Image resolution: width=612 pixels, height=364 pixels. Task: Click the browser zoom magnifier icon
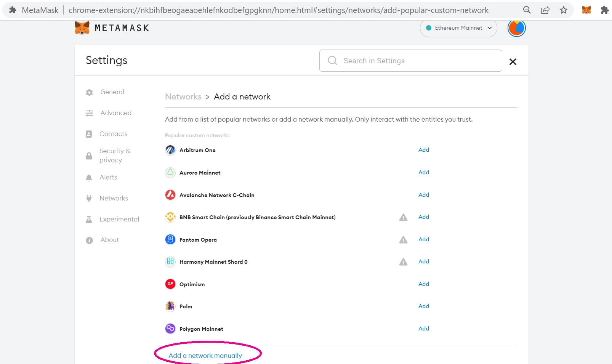point(527,10)
